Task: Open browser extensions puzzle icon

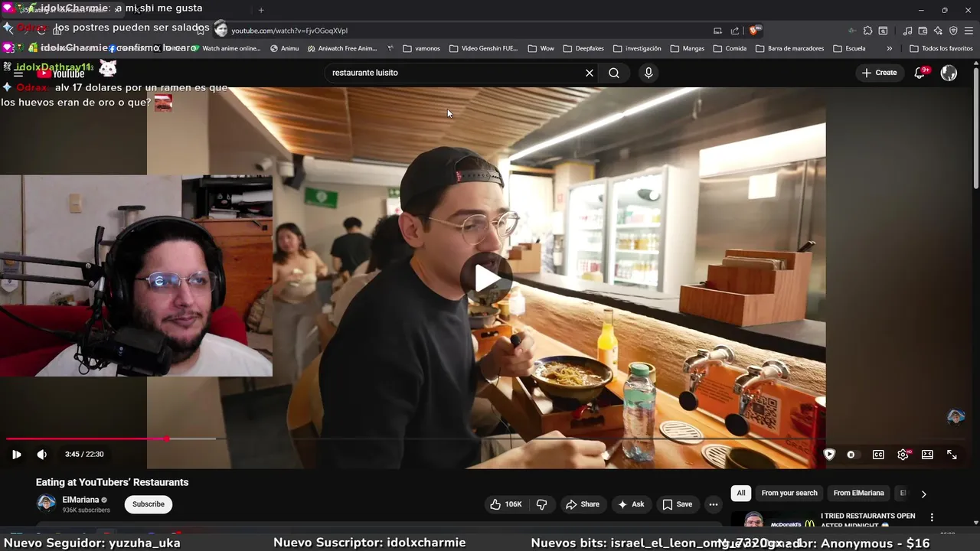Action: tap(867, 31)
